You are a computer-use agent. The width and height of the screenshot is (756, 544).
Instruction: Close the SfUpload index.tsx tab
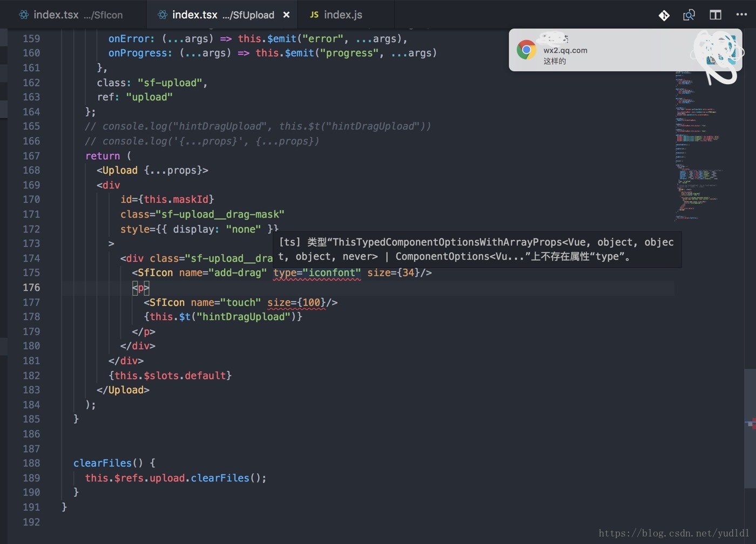[286, 15]
